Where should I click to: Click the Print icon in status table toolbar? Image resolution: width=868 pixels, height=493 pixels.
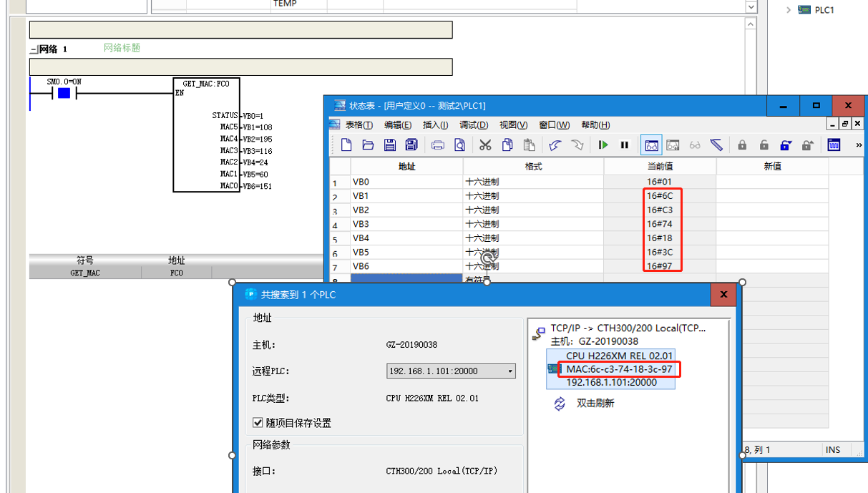pyautogui.click(x=438, y=145)
